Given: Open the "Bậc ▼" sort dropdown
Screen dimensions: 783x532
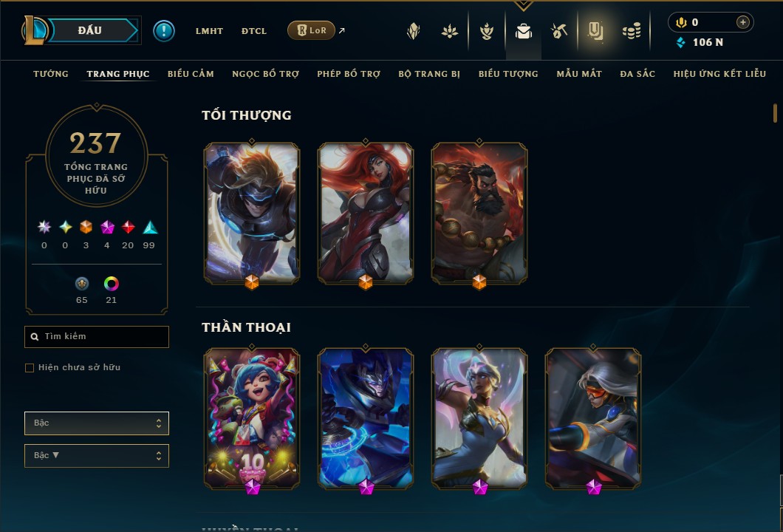Looking at the screenshot, I should click(x=97, y=456).
